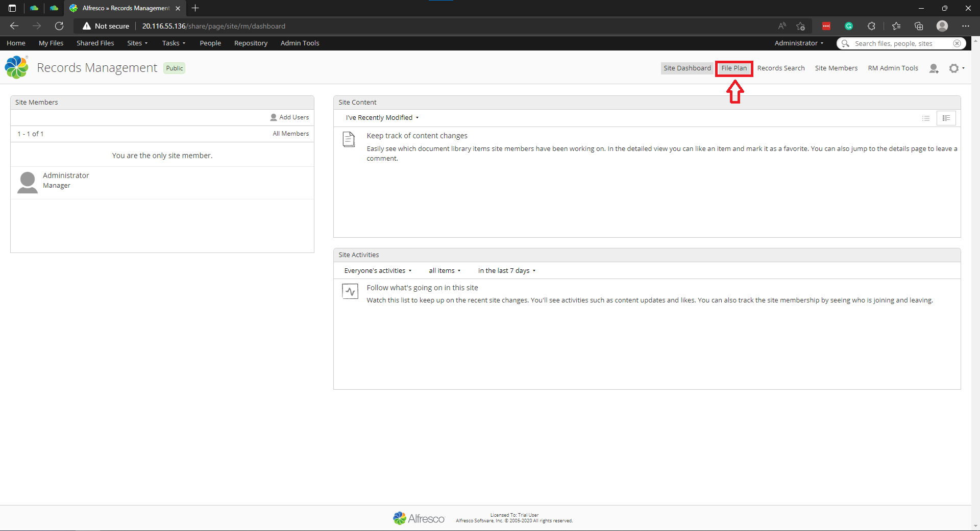Click the activity pulse icon in Site Activities

pos(350,291)
